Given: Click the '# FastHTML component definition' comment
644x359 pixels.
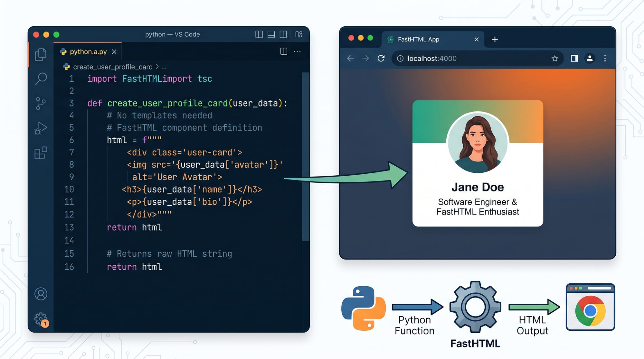Looking at the screenshot, I should tap(184, 128).
